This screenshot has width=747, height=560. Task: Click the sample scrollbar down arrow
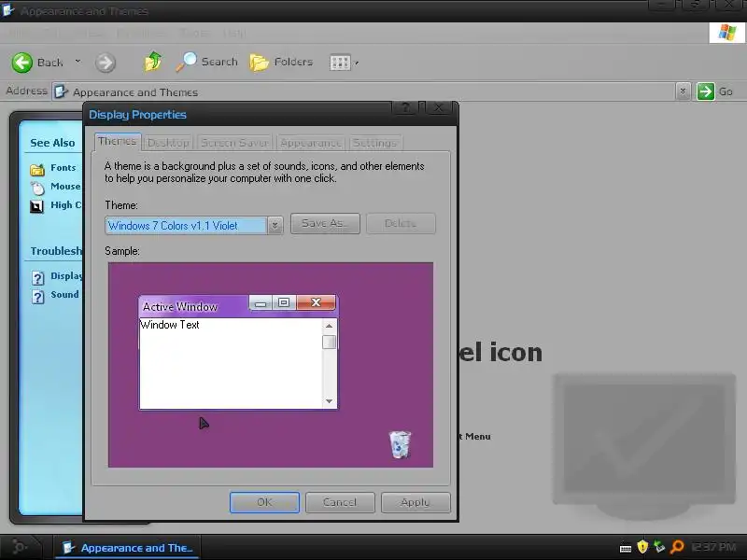tap(329, 401)
